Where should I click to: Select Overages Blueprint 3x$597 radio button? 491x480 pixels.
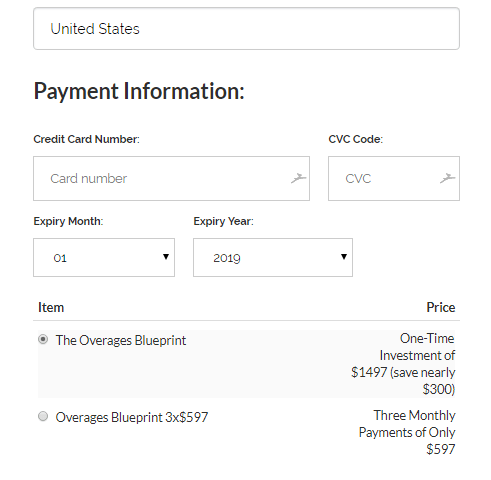point(43,416)
